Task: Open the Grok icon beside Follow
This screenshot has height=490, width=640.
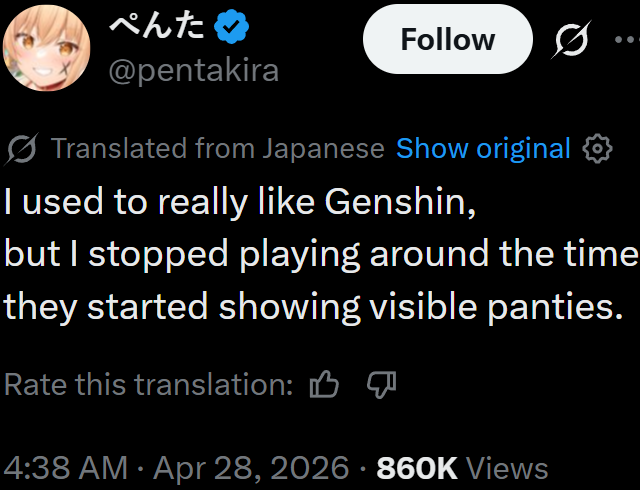Action: click(x=571, y=40)
